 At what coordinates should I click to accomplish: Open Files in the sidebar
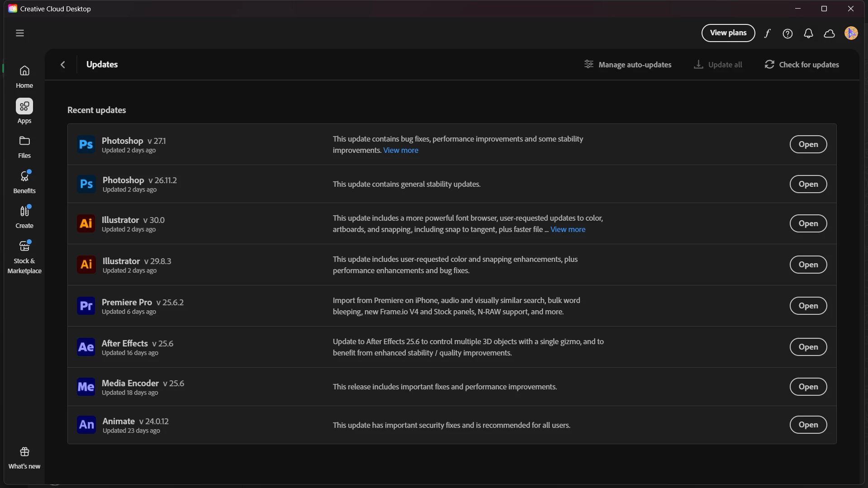[x=24, y=147]
